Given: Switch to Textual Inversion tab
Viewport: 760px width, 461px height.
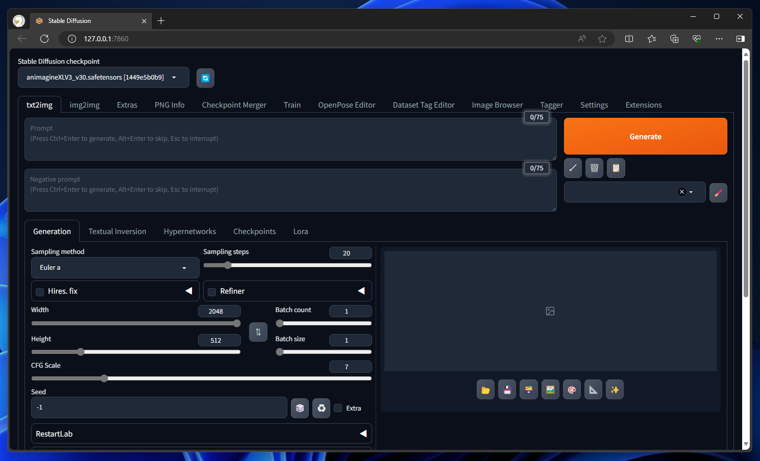Looking at the screenshot, I should coord(117,231).
